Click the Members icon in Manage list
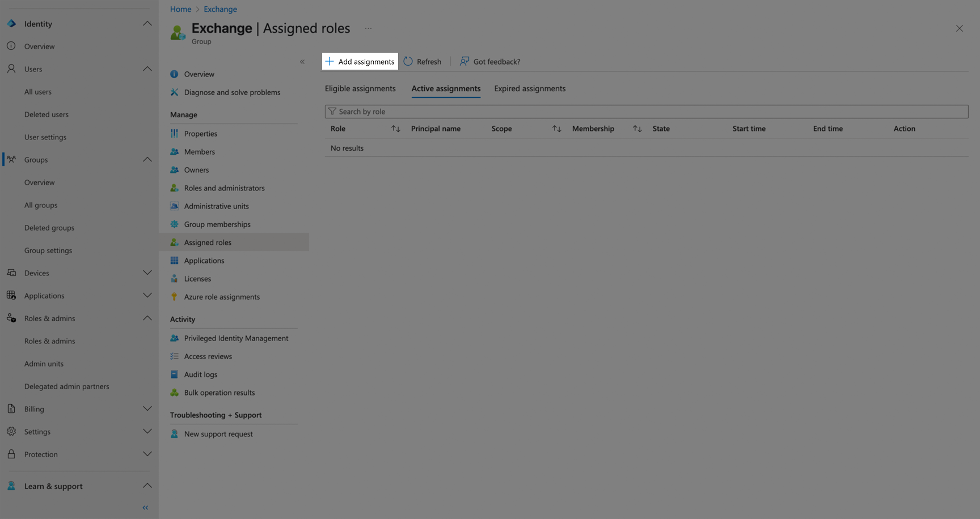Screen dimensions: 980x519 174,151
